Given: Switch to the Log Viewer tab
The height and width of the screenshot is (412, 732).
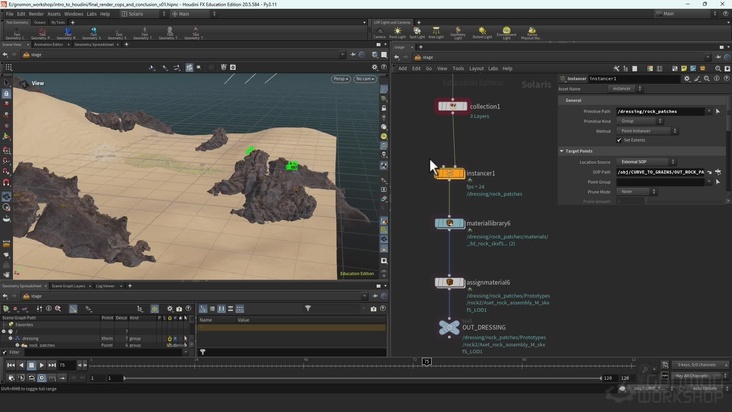Looking at the screenshot, I should pyautogui.click(x=105, y=286).
